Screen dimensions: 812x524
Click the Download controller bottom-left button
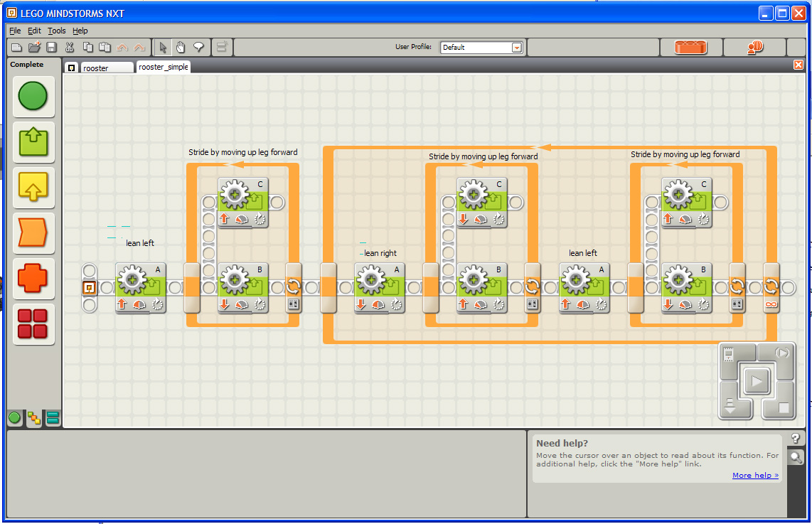click(730, 406)
